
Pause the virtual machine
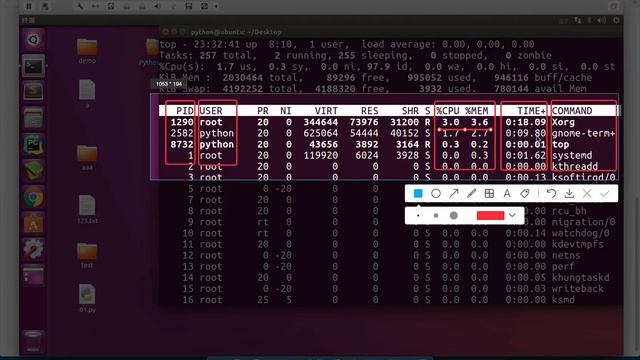point(29,6)
